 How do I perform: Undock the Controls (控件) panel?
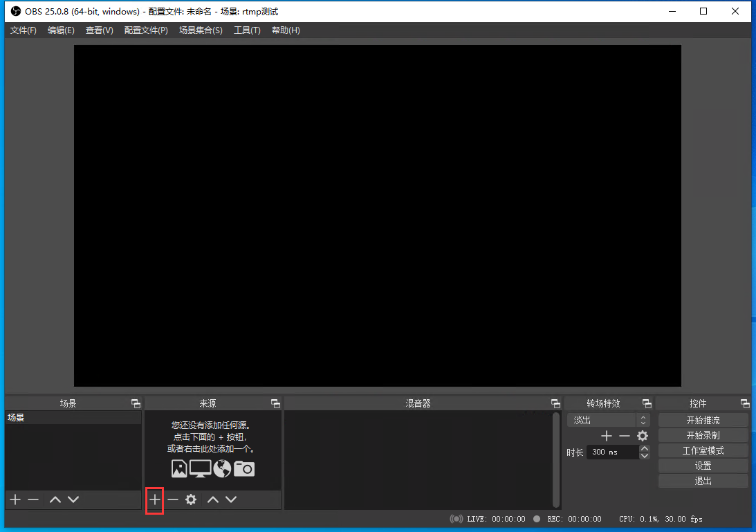click(745, 403)
